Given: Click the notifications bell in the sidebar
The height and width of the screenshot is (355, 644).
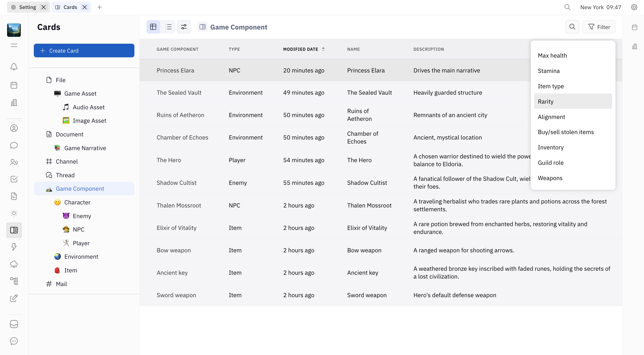Looking at the screenshot, I should (x=14, y=67).
